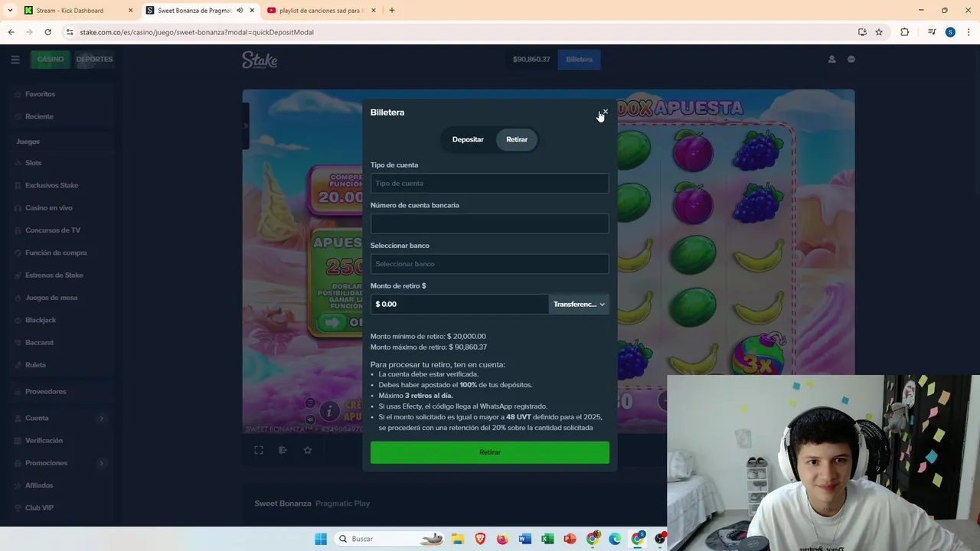Screen dimensions: 980x551
Task: Open Reciente in the sidebar
Action: (x=39, y=116)
